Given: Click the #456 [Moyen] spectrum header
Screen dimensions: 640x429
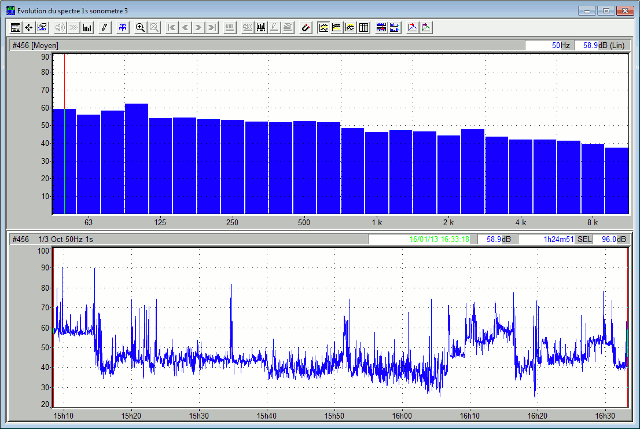Looking at the screenshot, I should 36,45.
